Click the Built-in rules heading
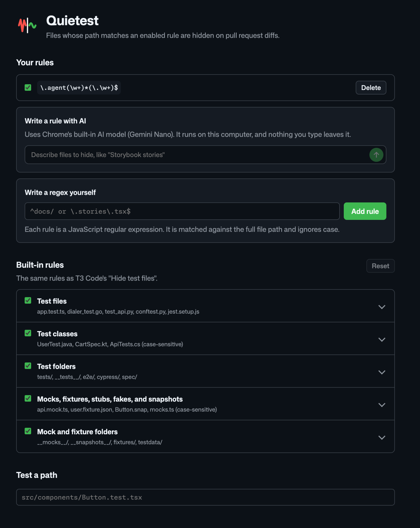Screen dimensions: 420x528 point(40,265)
